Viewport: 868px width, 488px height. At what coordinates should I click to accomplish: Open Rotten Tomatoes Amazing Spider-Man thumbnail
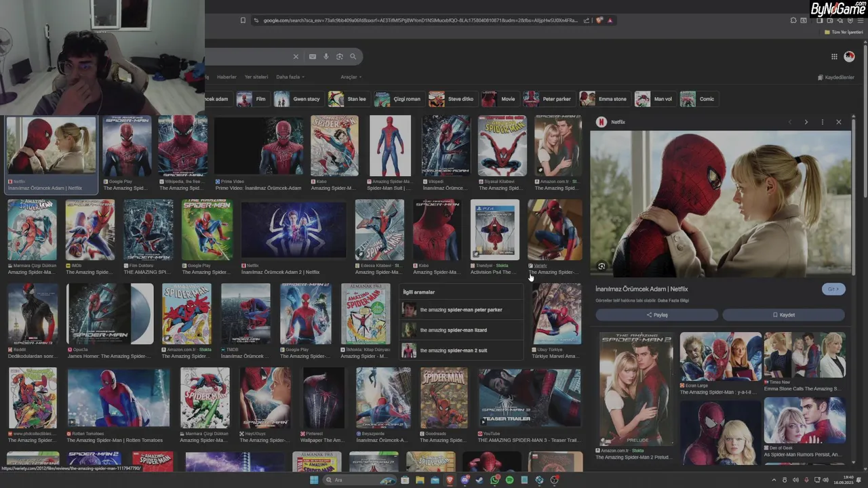click(119, 398)
